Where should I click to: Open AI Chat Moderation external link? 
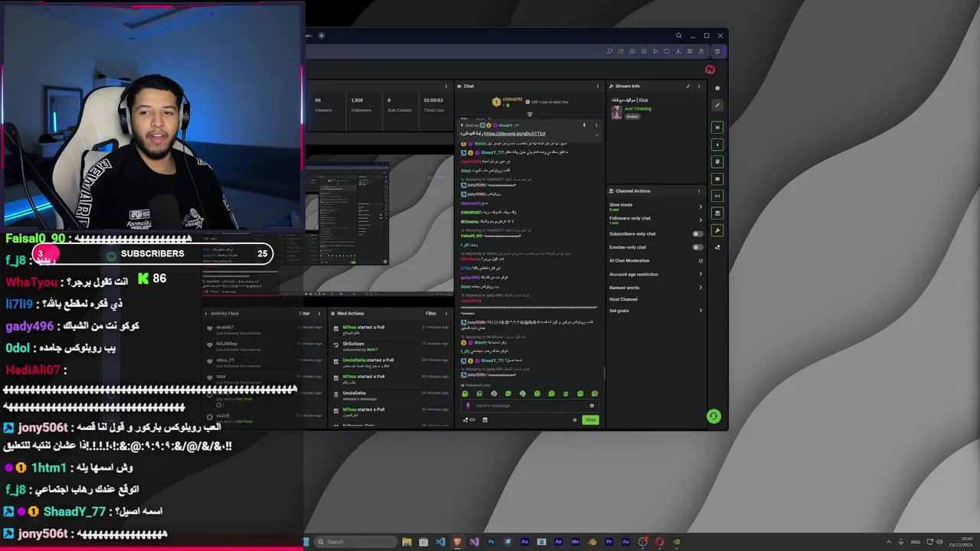pos(701,261)
